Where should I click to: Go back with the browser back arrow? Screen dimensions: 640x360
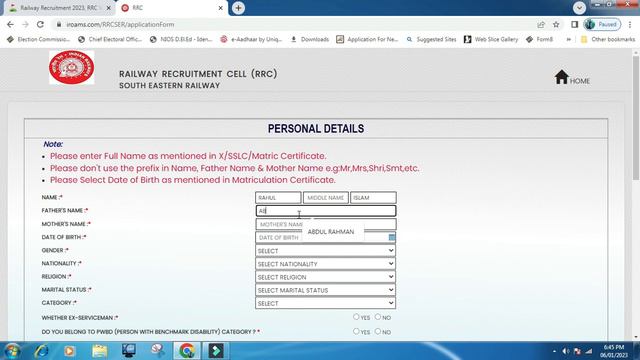[x=10, y=24]
